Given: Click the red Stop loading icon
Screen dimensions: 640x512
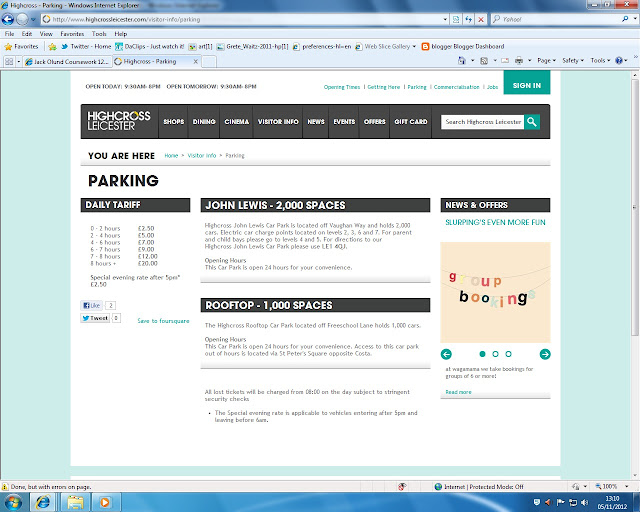Looking at the screenshot, I should [x=481, y=19].
